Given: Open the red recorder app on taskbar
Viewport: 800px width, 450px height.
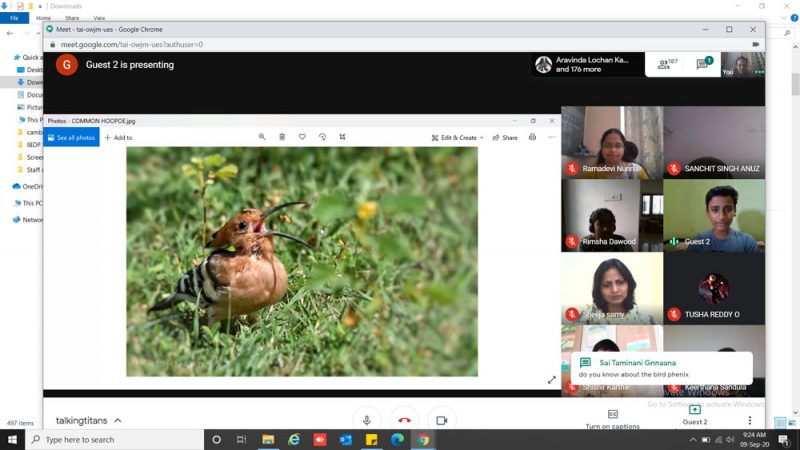Looking at the screenshot, I should pyautogui.click(x=320, y=439).
